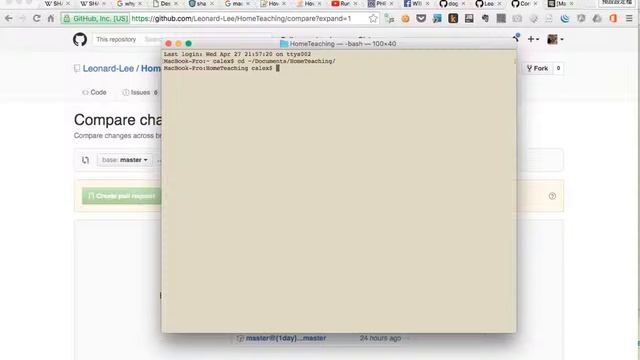Click the Pocket extension icon
The width and height of the screenshot is (640, 360).
tap(421, 18)
